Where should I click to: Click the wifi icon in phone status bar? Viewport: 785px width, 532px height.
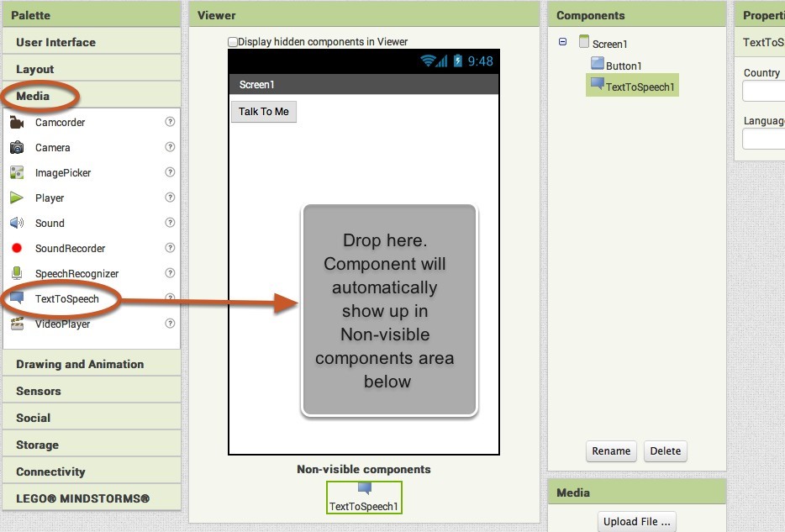pyautogui.click(x=428, y=61)
